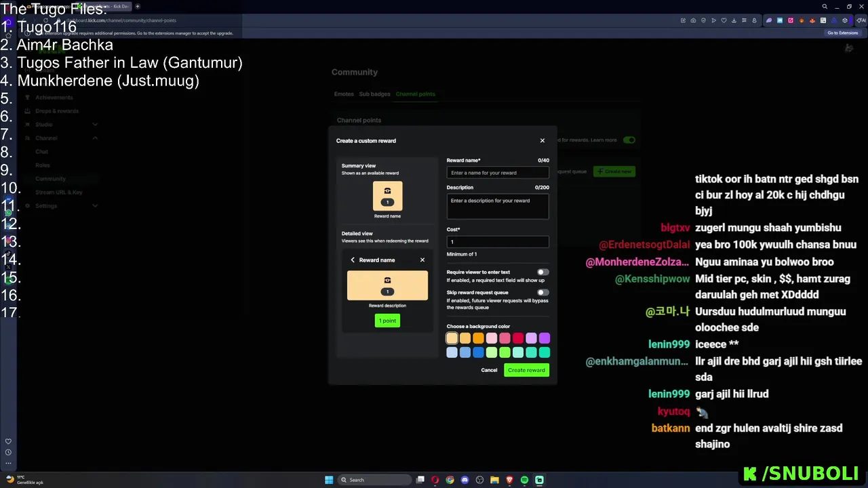Click the green 1 point preview button

[387, 321]
